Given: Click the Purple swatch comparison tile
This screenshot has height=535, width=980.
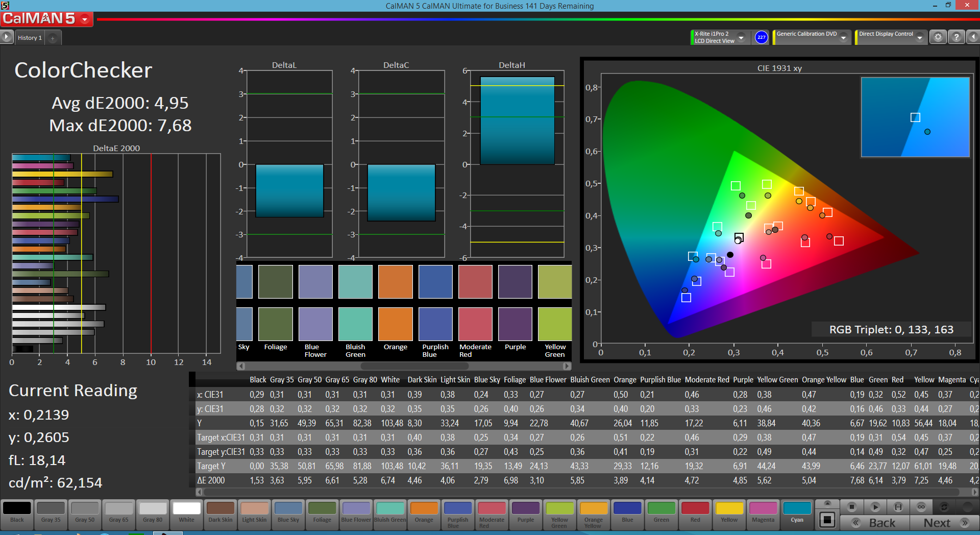Looking at the screenshot, I should (515, 324).
